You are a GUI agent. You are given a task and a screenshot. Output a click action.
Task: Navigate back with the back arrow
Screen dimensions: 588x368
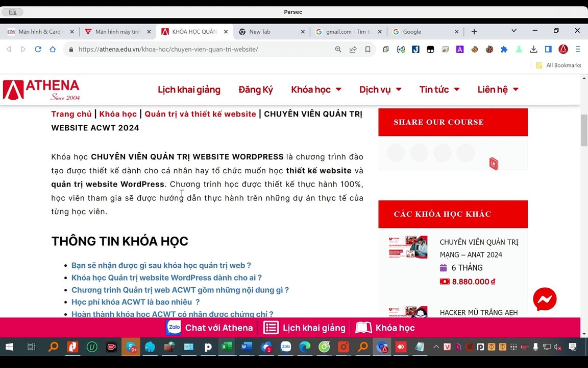tap(9, 49)
